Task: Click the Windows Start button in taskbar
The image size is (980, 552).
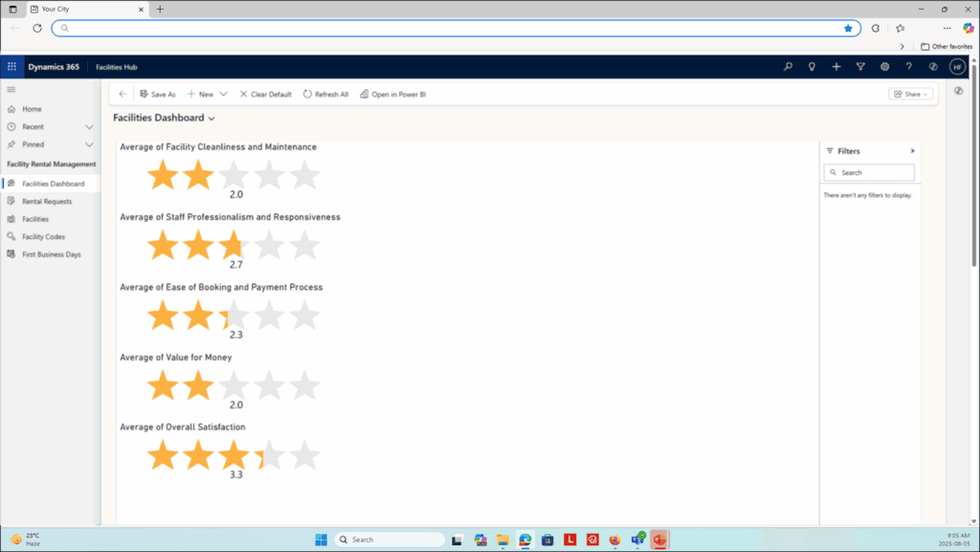Action: (321, 540)
